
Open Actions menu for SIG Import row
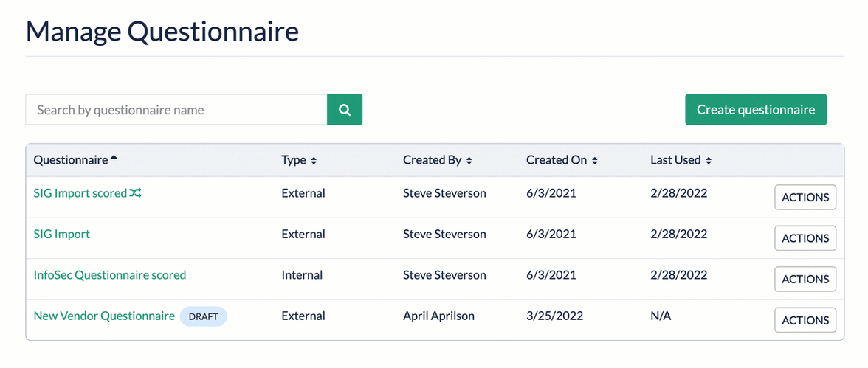tap(805, 238)
